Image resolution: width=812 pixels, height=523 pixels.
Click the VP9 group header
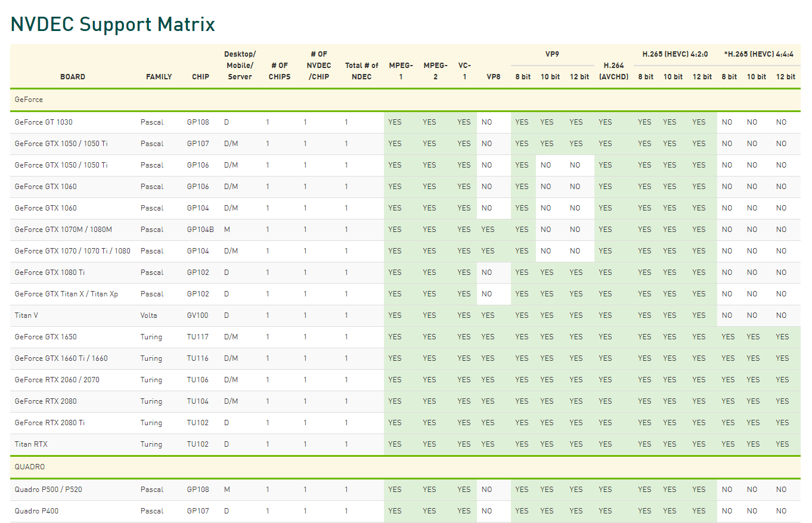[552, 54]
